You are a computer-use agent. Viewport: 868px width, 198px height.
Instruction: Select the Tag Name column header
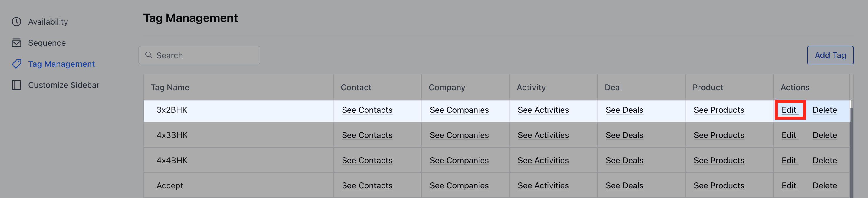(170, 87)
